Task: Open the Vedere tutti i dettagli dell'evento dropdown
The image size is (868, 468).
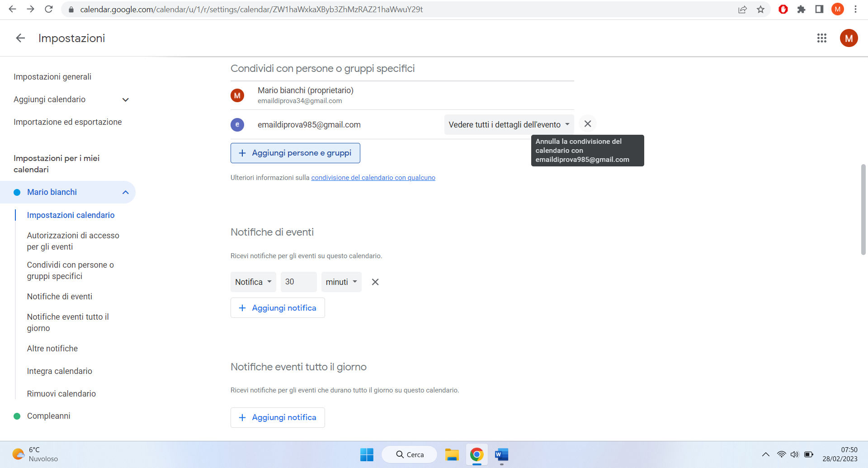Action: tap(508, 124)
